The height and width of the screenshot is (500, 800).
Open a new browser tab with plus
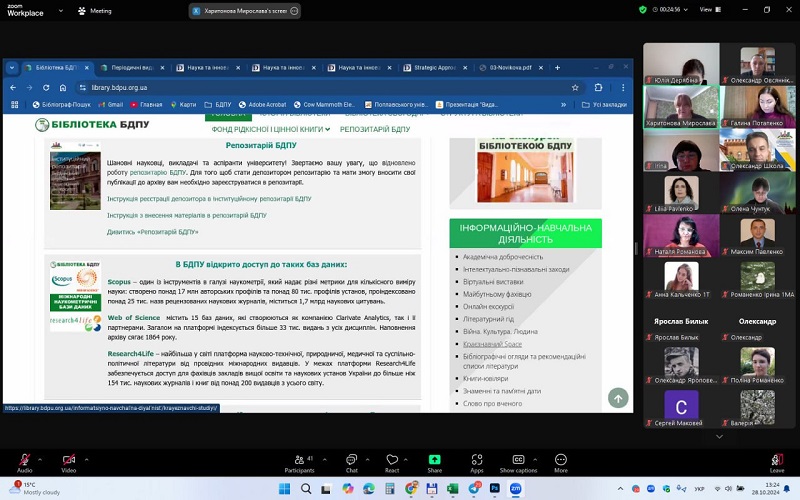(x=558, y=67)
